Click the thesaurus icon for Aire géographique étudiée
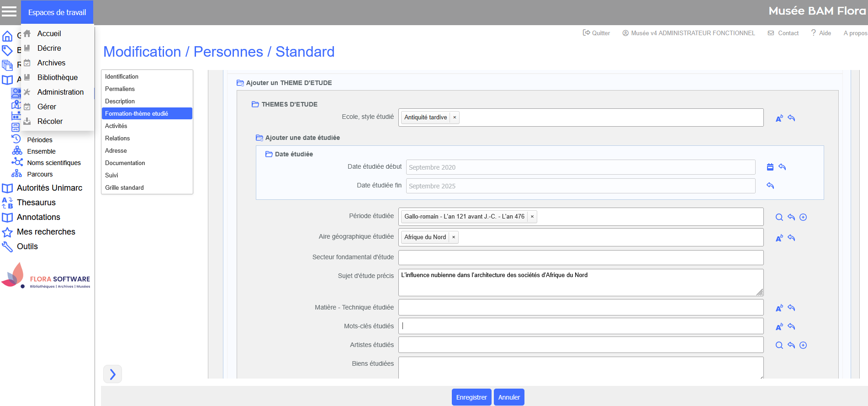 [x=779, y=238]
